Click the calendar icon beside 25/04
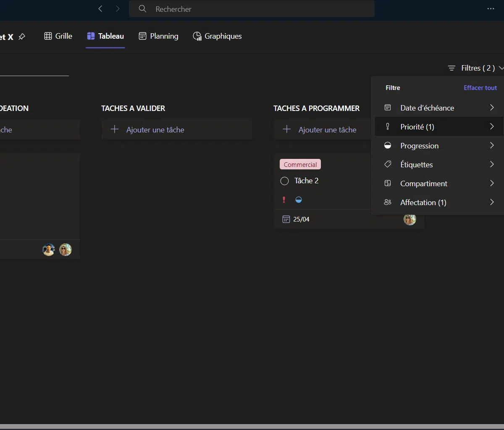 click(x=286, y=219)
